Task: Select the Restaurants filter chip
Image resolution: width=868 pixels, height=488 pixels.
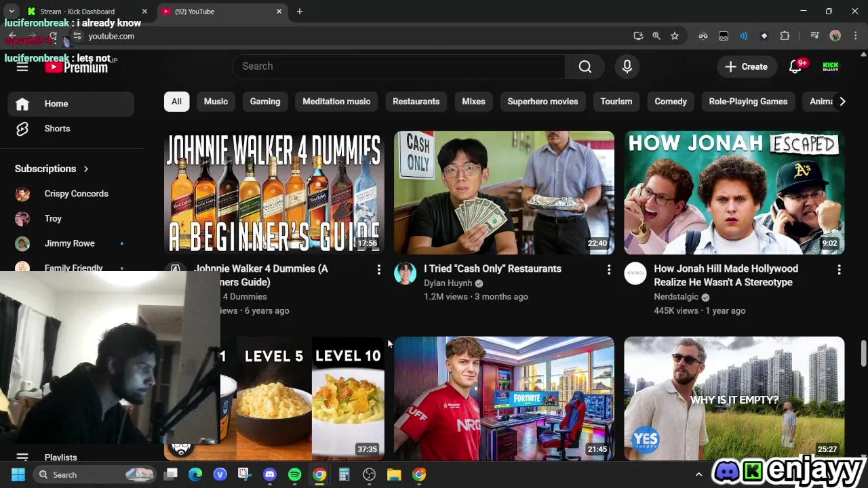Action: pos(416,102)
